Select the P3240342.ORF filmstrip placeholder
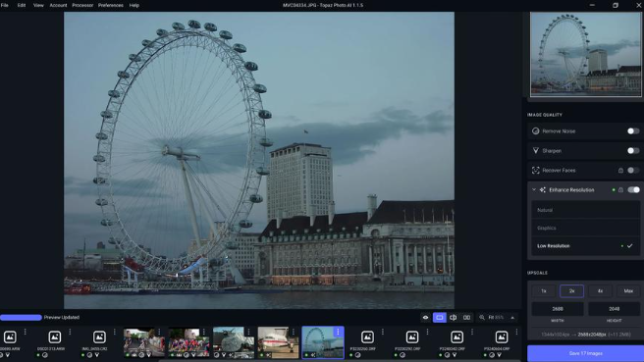The width and height of the screenshot is (644, 362). [456, 337]
